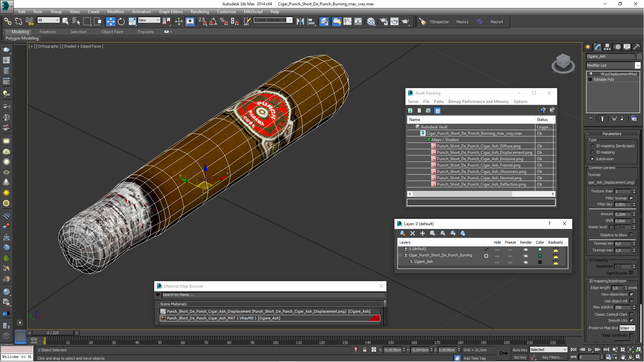This screenshot has height=362, width=644.
Task: Enable Relative to bbox checkbox
Action: coord(631,235)
